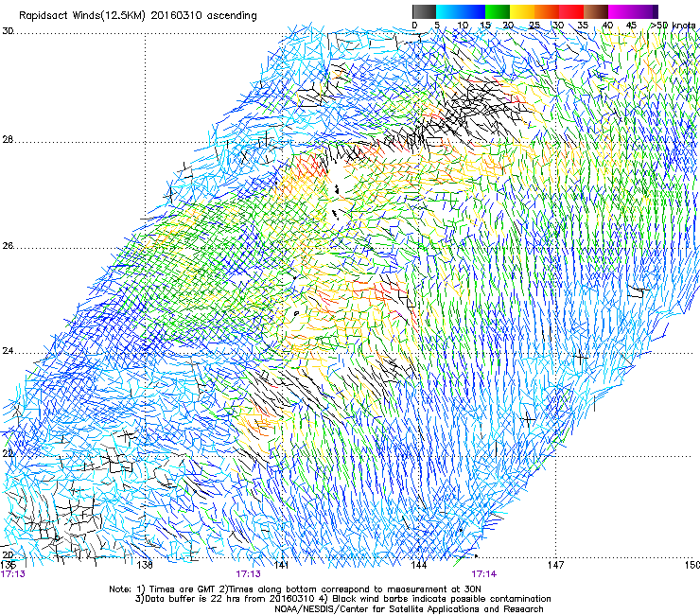Viewport: 700px width, 615px height.
Task: Click the red 30-35 knots legend swatch
Action: coord(571,11)
